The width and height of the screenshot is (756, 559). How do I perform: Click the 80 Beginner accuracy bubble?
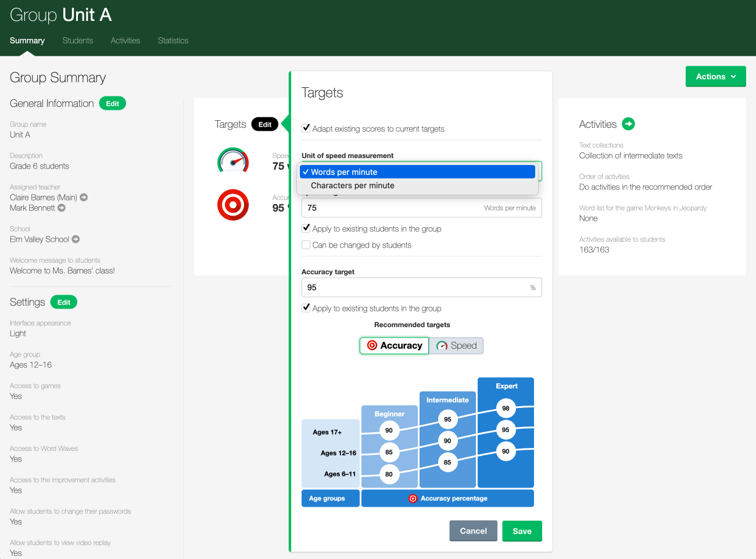coord(389,474)
